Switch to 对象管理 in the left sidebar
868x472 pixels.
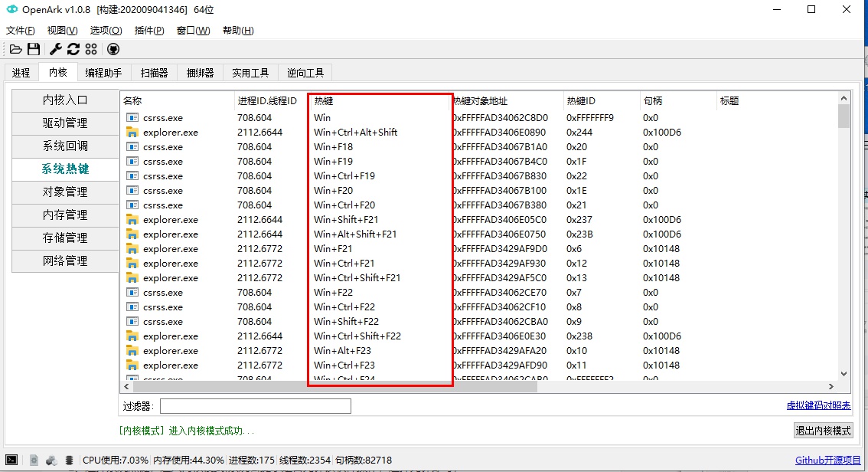tap(64, 192)
